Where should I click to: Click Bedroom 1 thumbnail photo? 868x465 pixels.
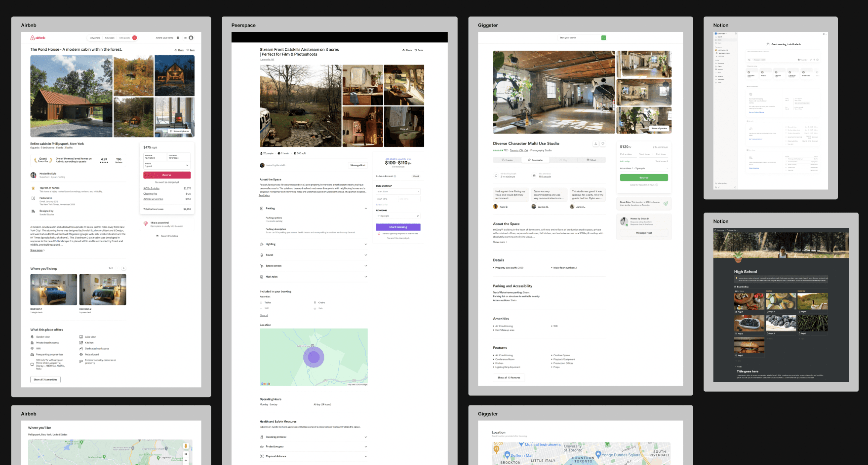(x=54, y=290)
